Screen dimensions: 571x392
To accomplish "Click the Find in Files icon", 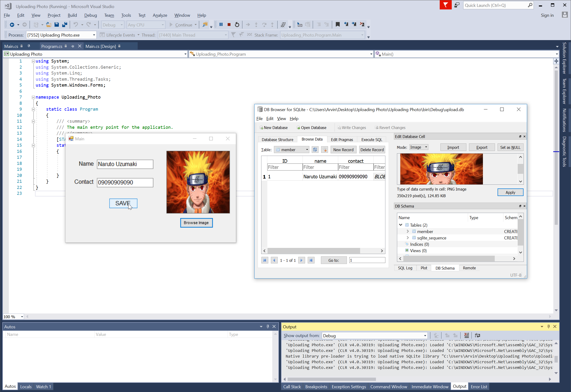I will (x=205, y=25).
